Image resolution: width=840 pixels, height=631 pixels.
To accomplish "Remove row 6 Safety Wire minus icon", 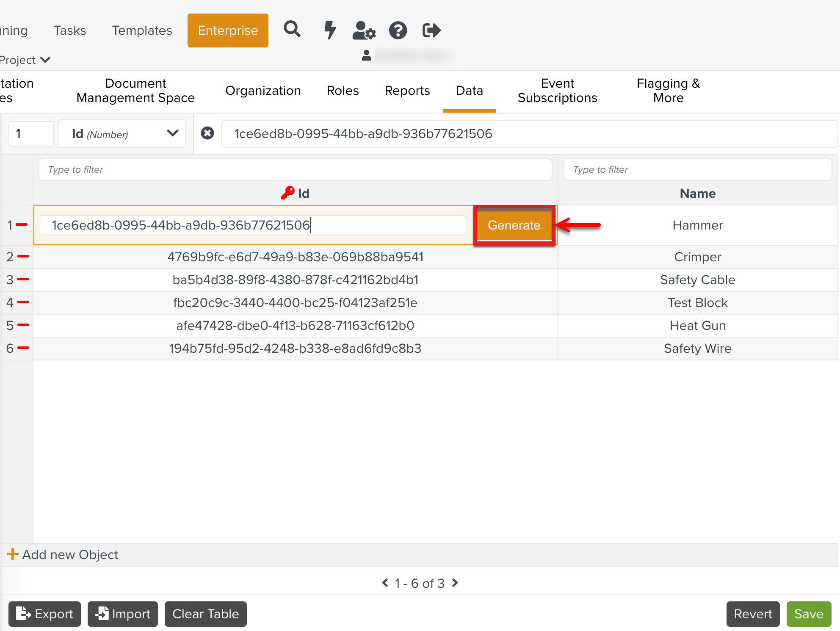I will [x=23, y=348].
